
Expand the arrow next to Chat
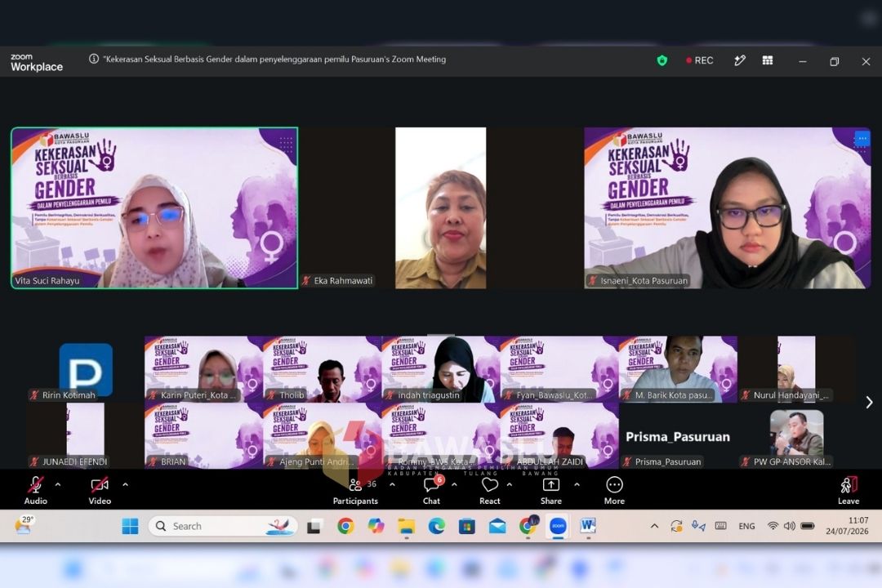[x=454, y=484]
